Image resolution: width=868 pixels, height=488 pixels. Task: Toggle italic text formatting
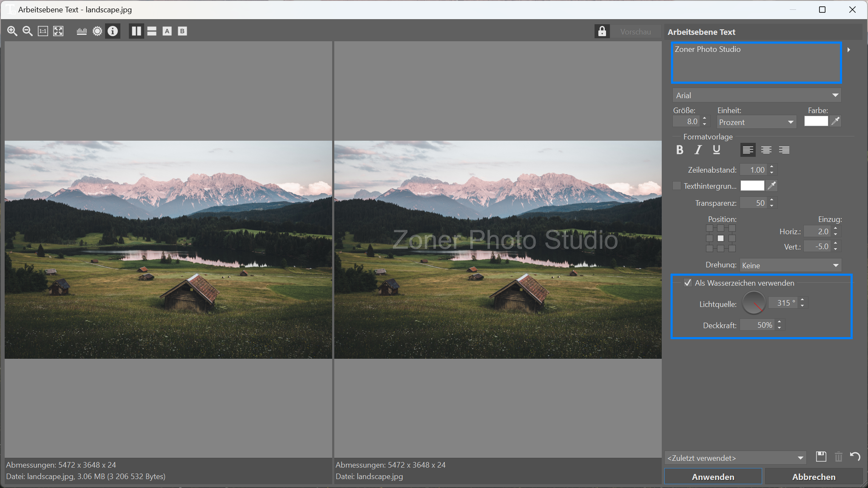698,150
